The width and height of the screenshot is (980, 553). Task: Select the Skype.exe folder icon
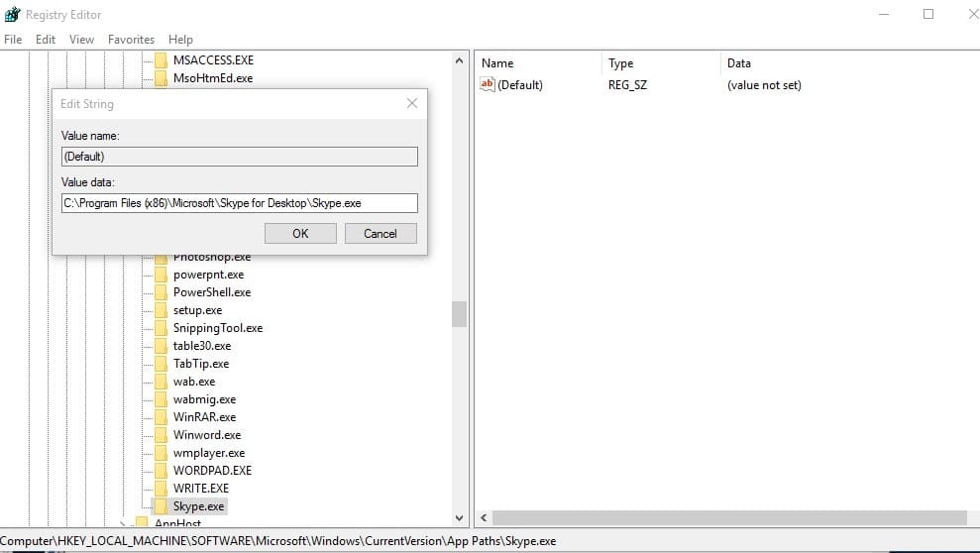click(161, 506)
